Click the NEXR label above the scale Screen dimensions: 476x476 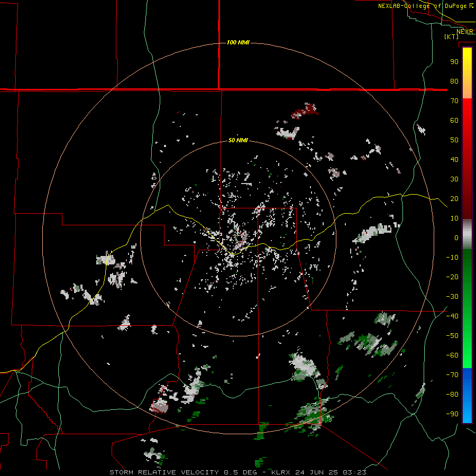tap(465, 32)
